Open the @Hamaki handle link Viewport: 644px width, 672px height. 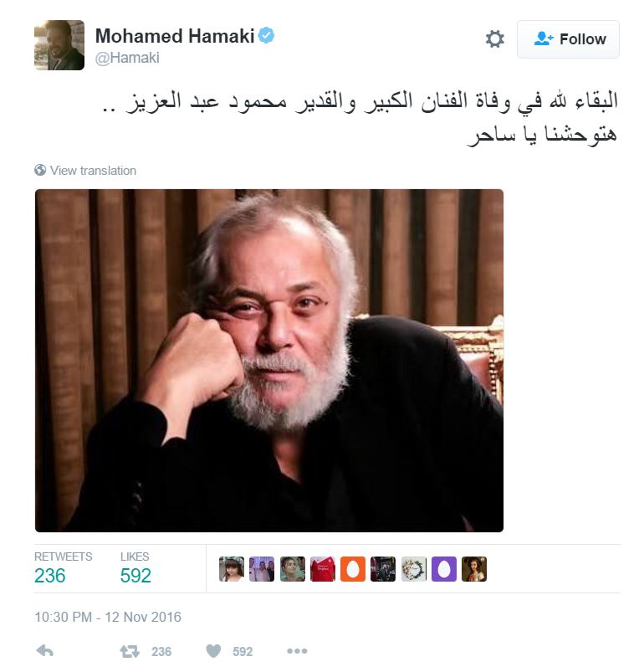coord(127,58)
